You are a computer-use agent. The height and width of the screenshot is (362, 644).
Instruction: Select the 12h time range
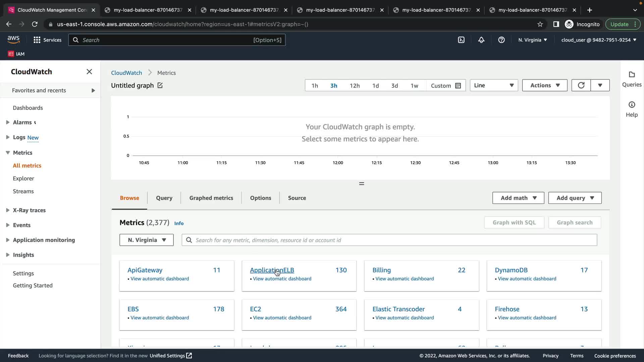tap(355, 86)
